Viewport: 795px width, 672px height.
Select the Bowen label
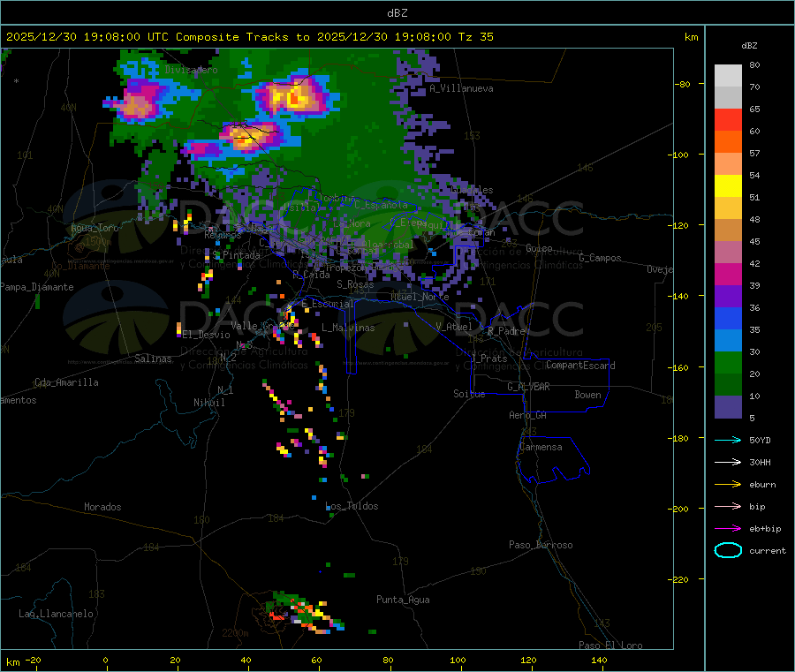point(587,395)
